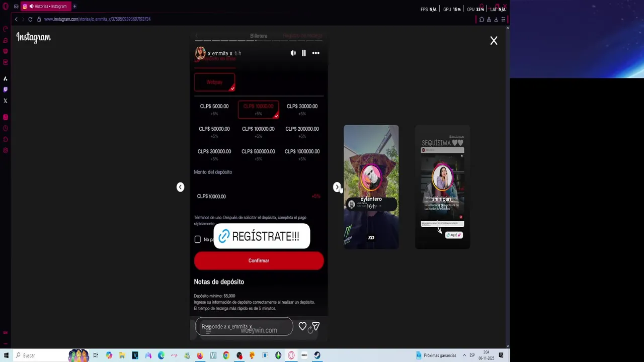Select the Historias • Instagram tab
This screenshot has width=644, height=362.
(45, 7)
